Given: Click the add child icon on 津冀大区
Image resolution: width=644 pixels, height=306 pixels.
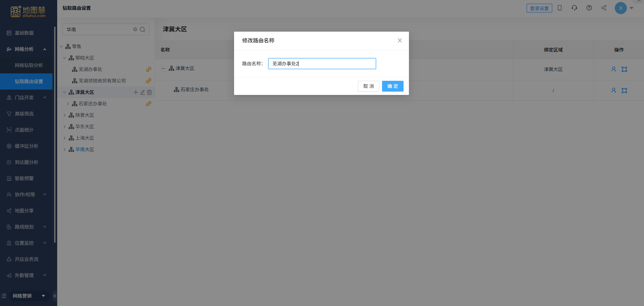Looking at the screenshot, I should pyautogui.click(x=136, y=92).
